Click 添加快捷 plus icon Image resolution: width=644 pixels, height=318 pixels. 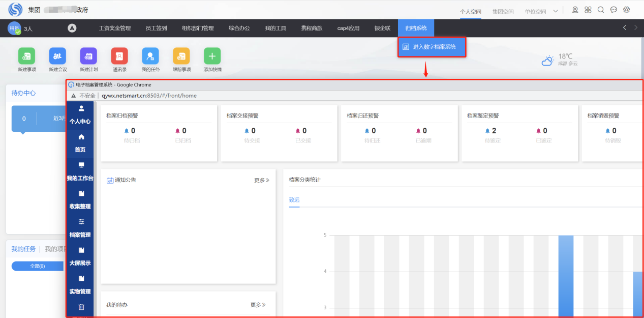coord(212,56)
